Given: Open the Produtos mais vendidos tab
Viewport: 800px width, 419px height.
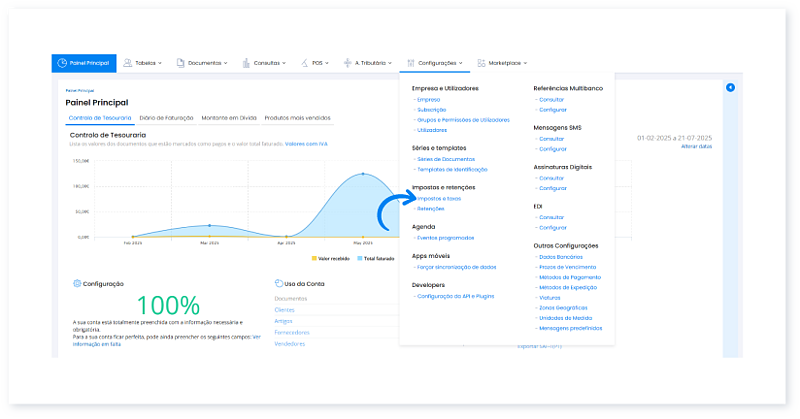Looking at the screenshot, I should tap(297, 118).
